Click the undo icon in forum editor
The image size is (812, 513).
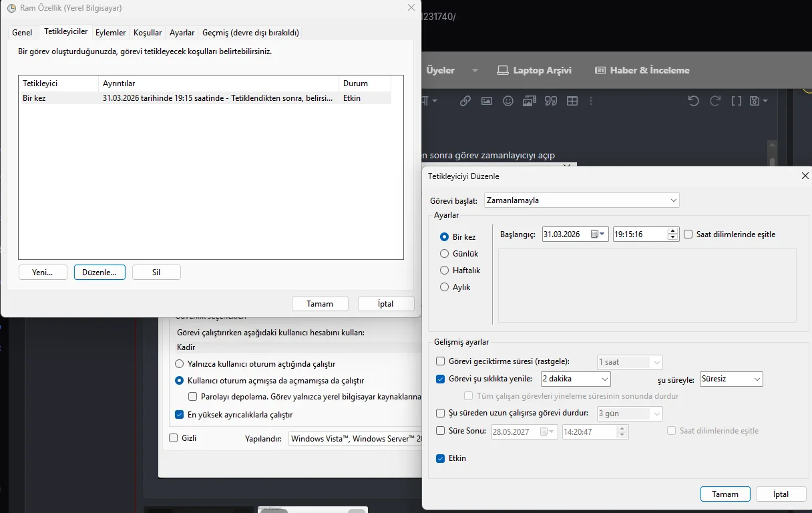693,101
